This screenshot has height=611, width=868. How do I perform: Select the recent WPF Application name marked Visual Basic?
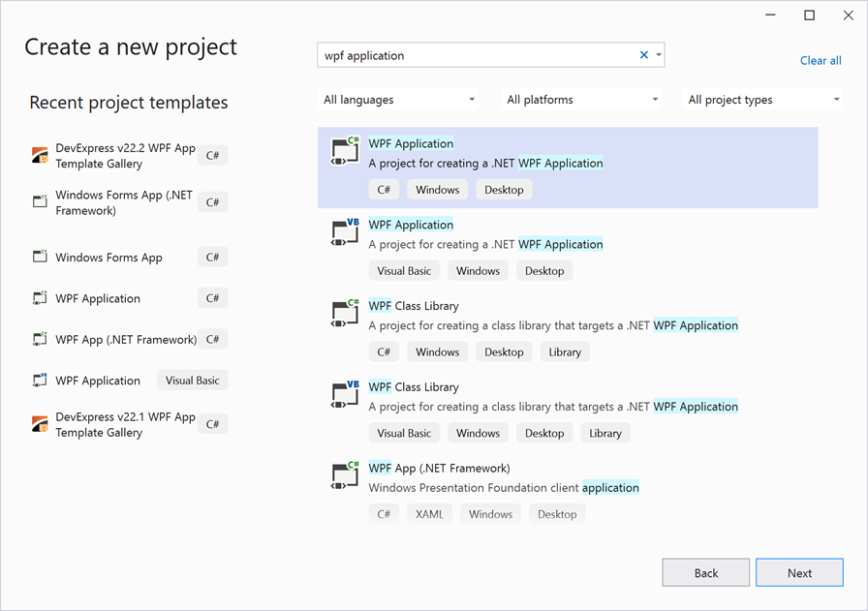click(98, 381)
